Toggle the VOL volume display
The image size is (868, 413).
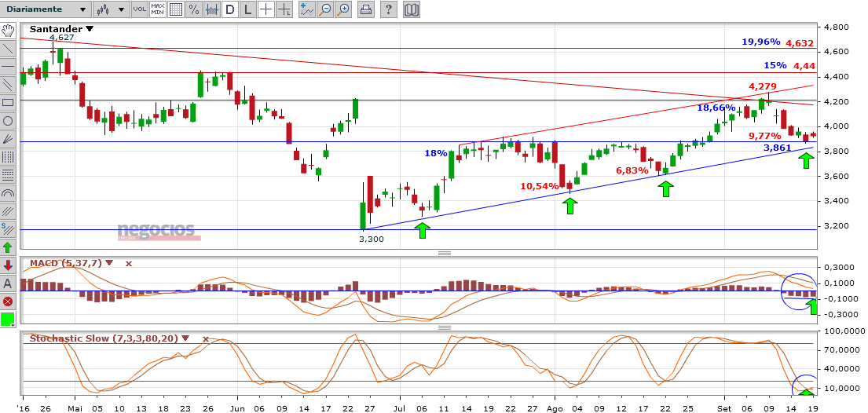[x=140, y=9]
